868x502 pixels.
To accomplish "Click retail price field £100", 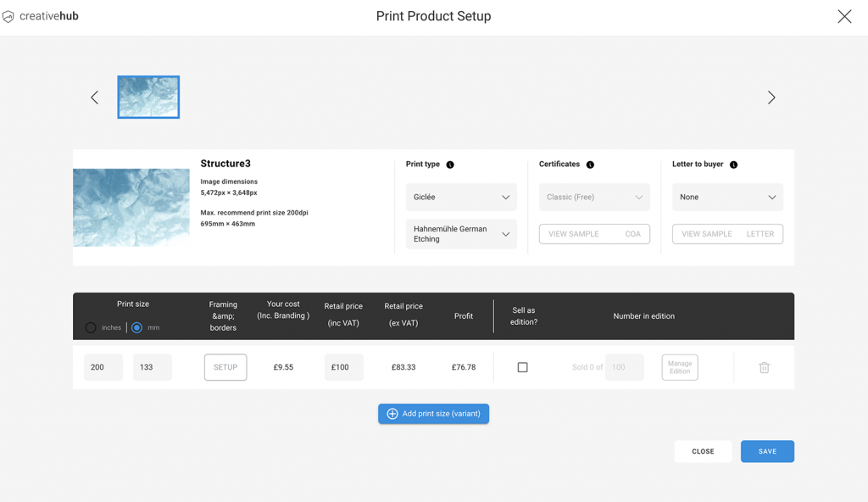I will coord(344,367).
